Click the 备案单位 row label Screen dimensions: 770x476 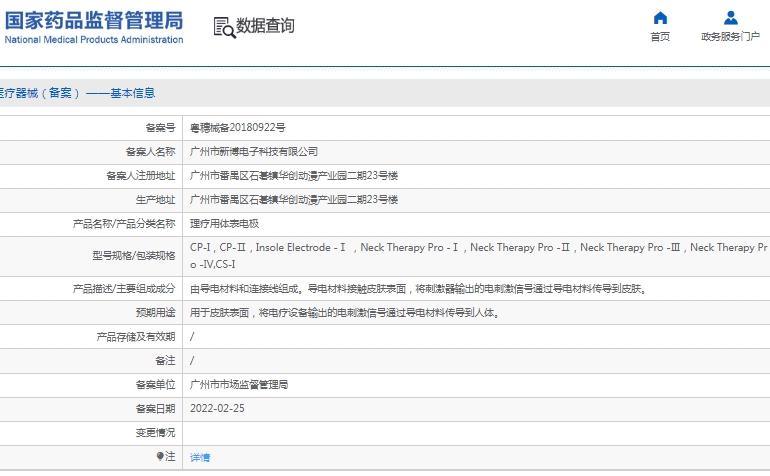click(x=156, y=385)
